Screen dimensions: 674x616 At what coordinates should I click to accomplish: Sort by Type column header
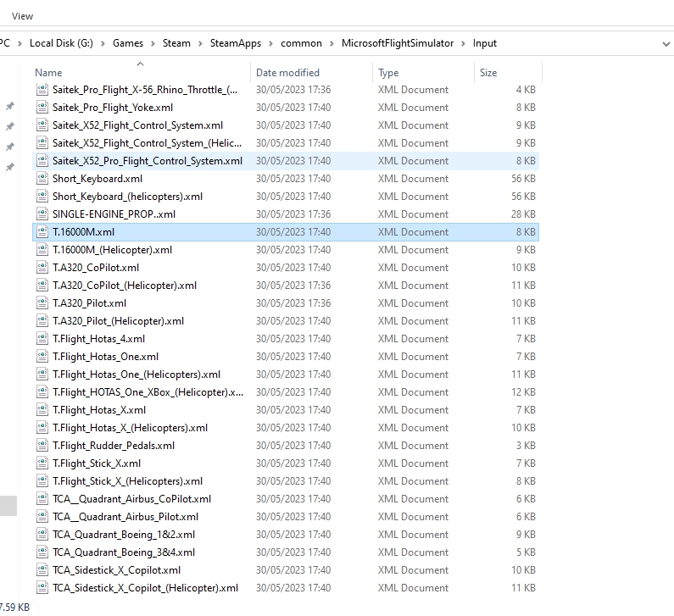tap(388, 73)
